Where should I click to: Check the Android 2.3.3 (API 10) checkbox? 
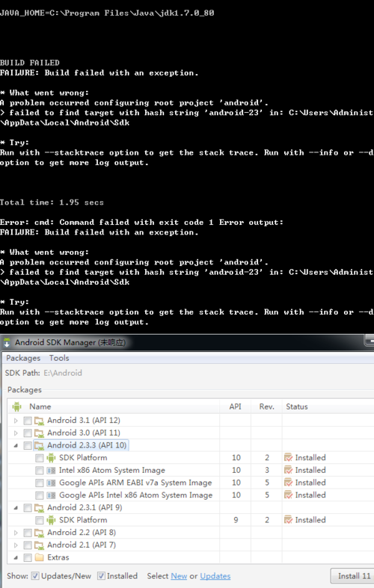[x=28, y=445]
